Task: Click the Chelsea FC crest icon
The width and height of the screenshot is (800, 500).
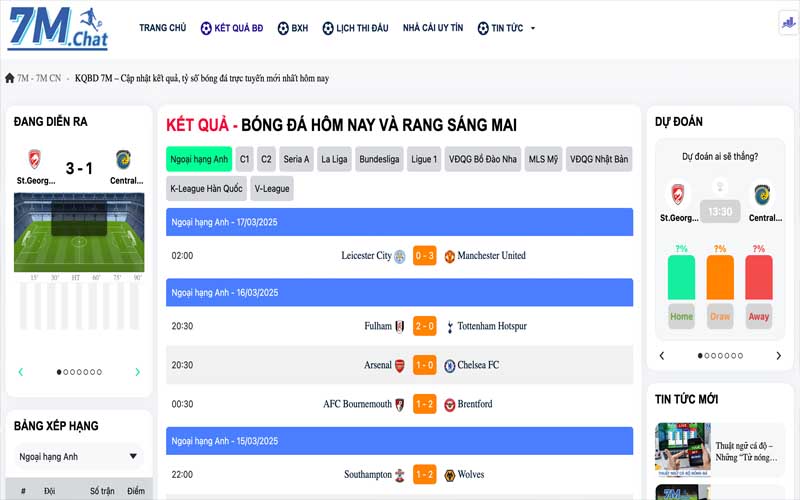Action: coord(449,366)
